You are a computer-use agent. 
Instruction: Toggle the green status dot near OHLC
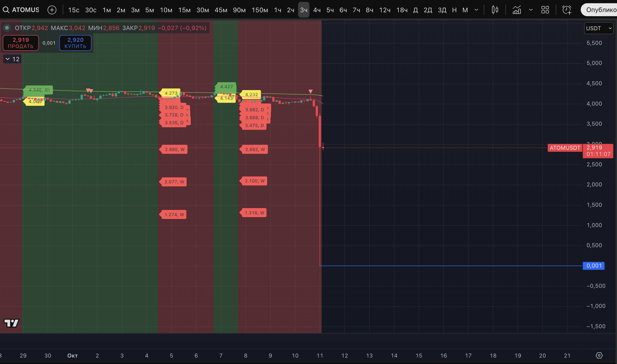7,28
